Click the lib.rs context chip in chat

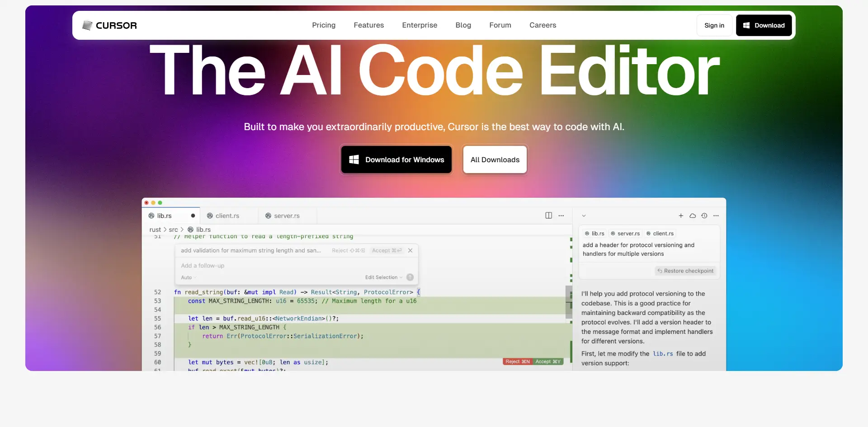pyautogui.click(x=594, y=234)
